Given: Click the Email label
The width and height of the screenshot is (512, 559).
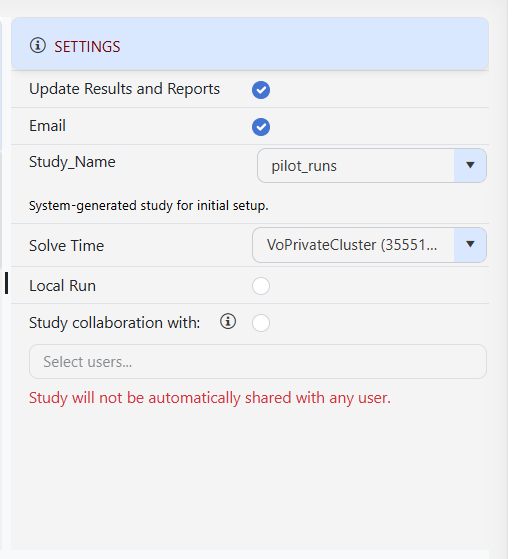Looking at the screenshot, I should coord(47,126).
